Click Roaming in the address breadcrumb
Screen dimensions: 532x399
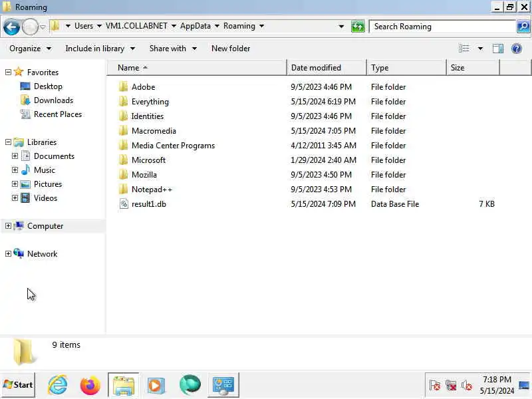coord(239,26)
